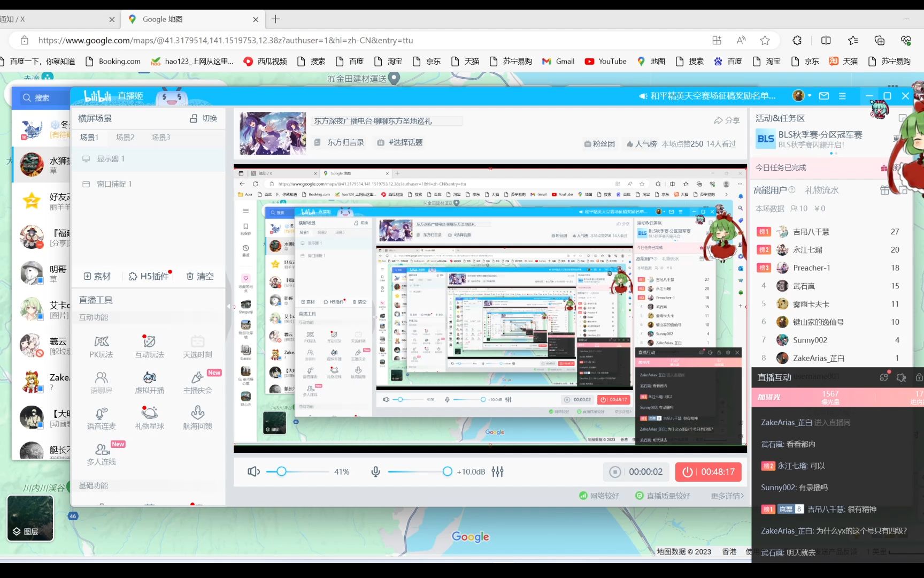This screenshot has height=578, width=924.
Task: Mute the speaker volume icon
Action: (x=253, y=471)
